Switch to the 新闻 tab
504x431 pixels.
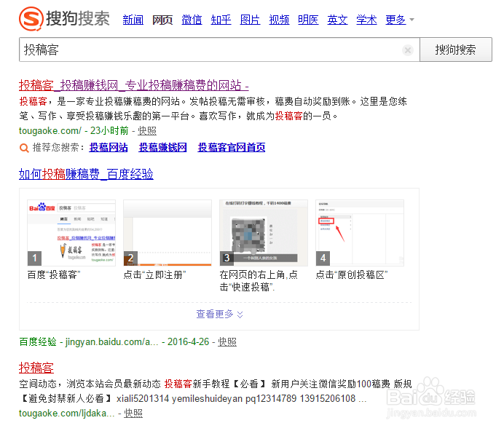[133, 20]
